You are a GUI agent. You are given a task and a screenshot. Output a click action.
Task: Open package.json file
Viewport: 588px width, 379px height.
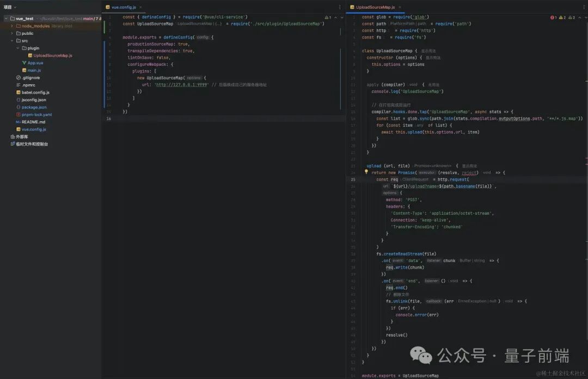click(34, 107)
